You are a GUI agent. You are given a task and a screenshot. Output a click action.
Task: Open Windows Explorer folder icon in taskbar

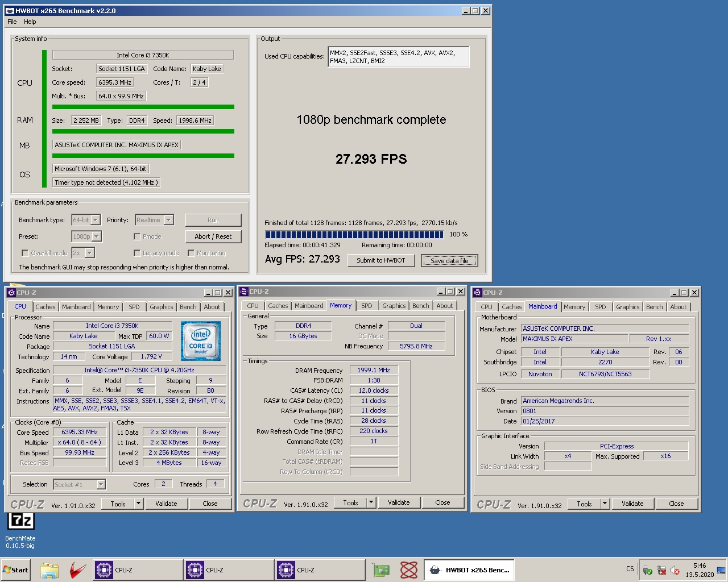(x=49, y=570)
